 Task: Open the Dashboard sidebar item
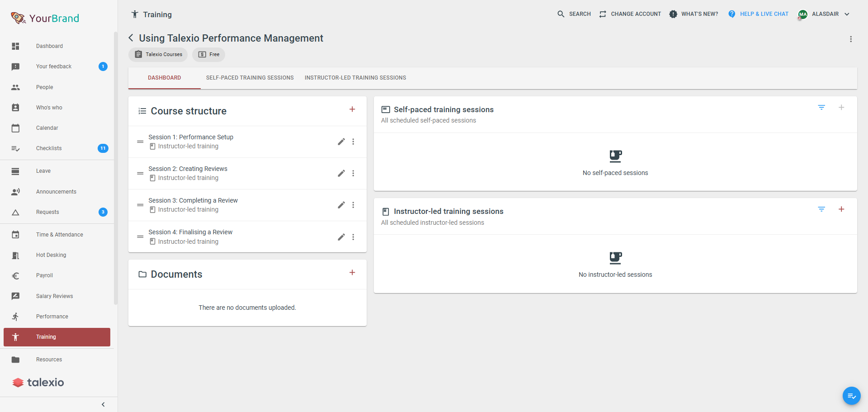point(57,46)
